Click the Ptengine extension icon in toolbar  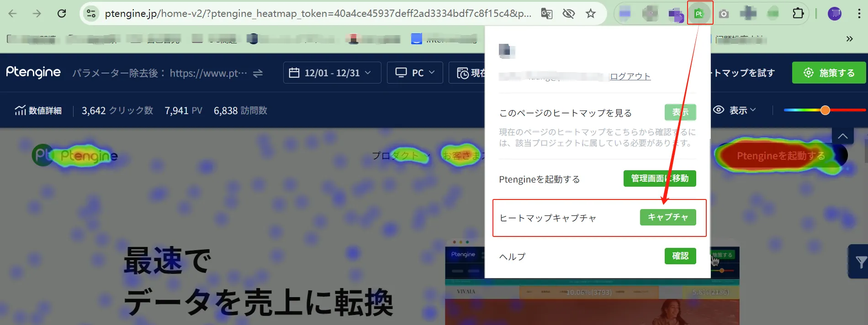pyautogui.click(x=699, y=14)
